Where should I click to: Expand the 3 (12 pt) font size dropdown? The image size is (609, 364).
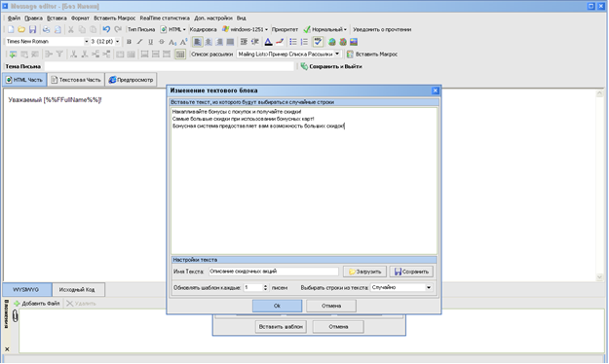tap(117, 42)
